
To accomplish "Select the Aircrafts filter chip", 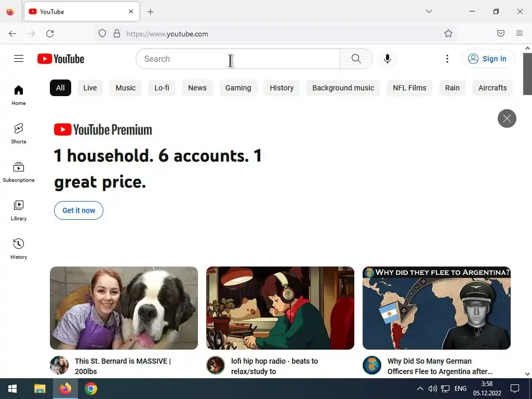I will [493, 88].
